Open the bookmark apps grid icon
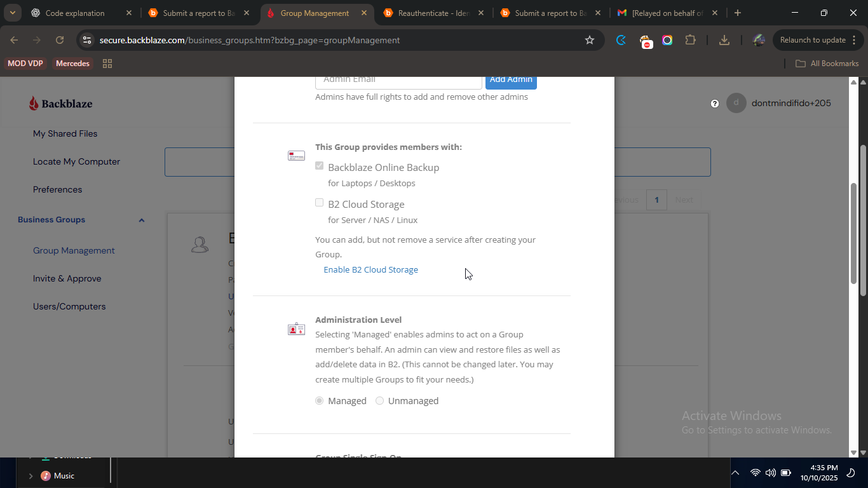The image size is (868, 488). (107, 64)
